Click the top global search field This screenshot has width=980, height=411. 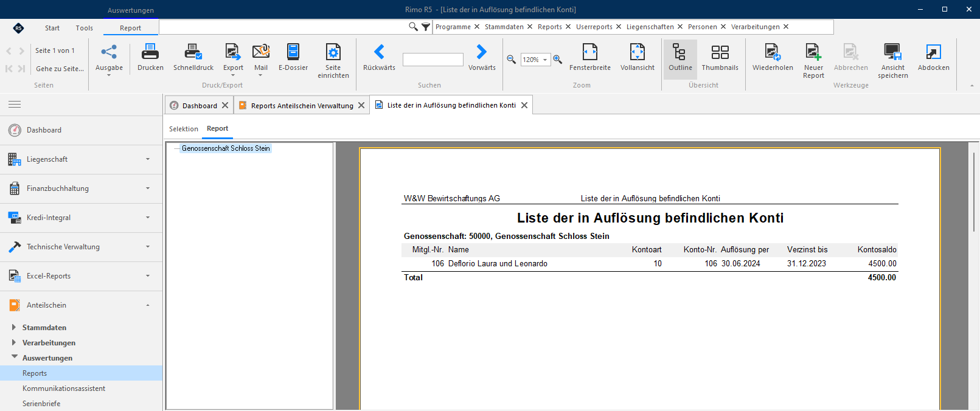(283, 27)
